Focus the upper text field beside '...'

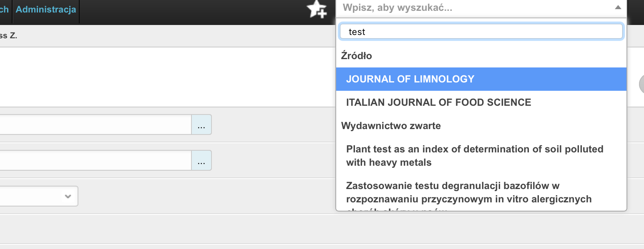[x=96, y=124]
